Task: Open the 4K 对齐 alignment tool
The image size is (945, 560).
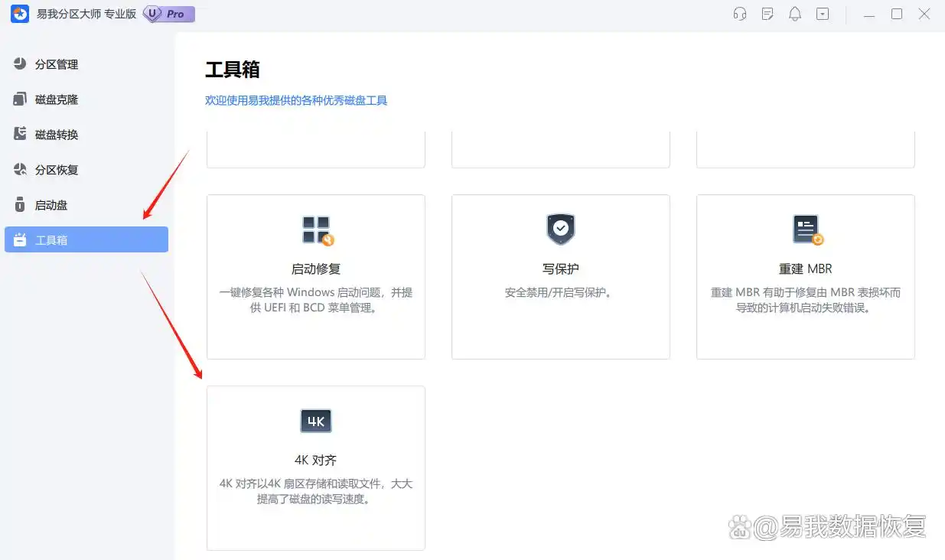Action: pyautogui.click(x=315, y=459)
